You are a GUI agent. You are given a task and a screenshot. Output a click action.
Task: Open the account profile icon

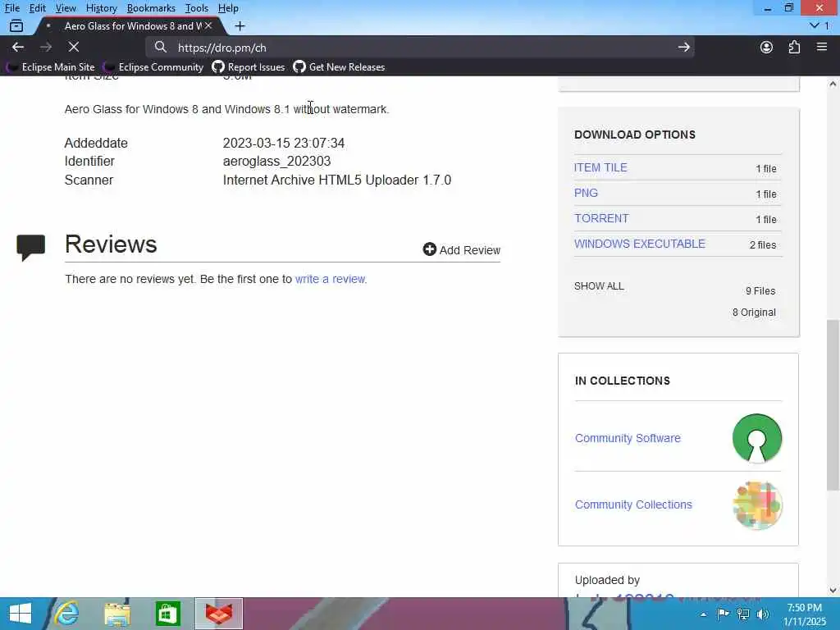(767, 47)
